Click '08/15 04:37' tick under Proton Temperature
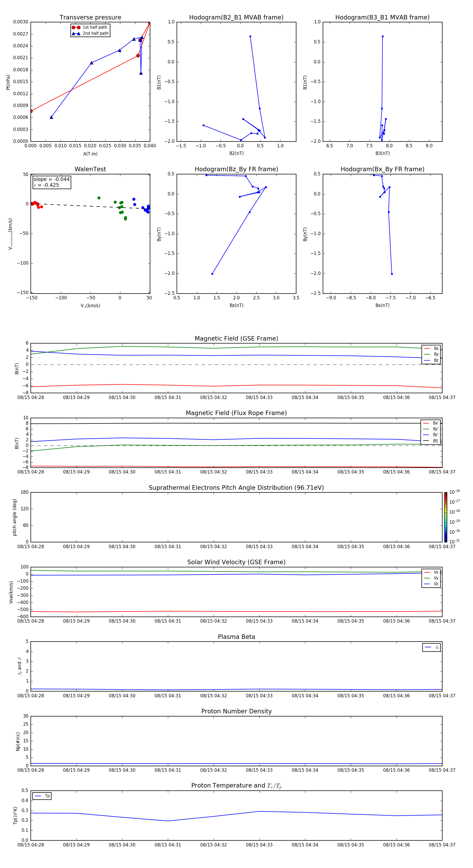This screenshot has width=473, height=868. tap(442, 845)
